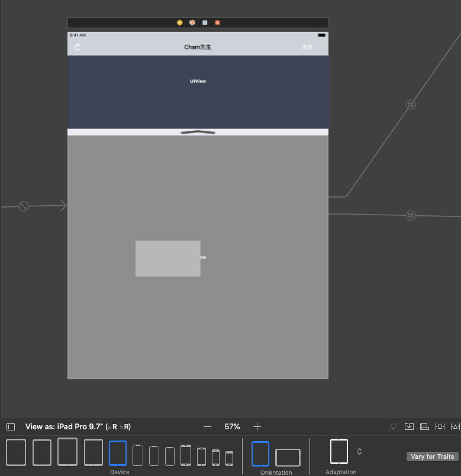
Task: Click View as: iPad Pro 9.7" label
Action: coord(78,427)
